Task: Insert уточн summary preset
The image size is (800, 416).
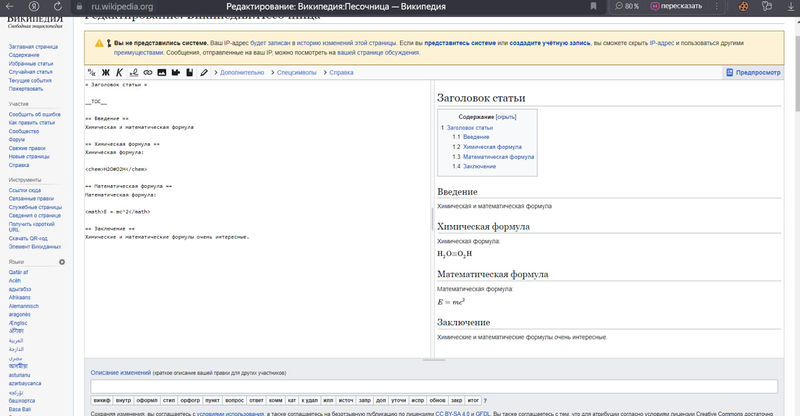Action: pos(399,401)
